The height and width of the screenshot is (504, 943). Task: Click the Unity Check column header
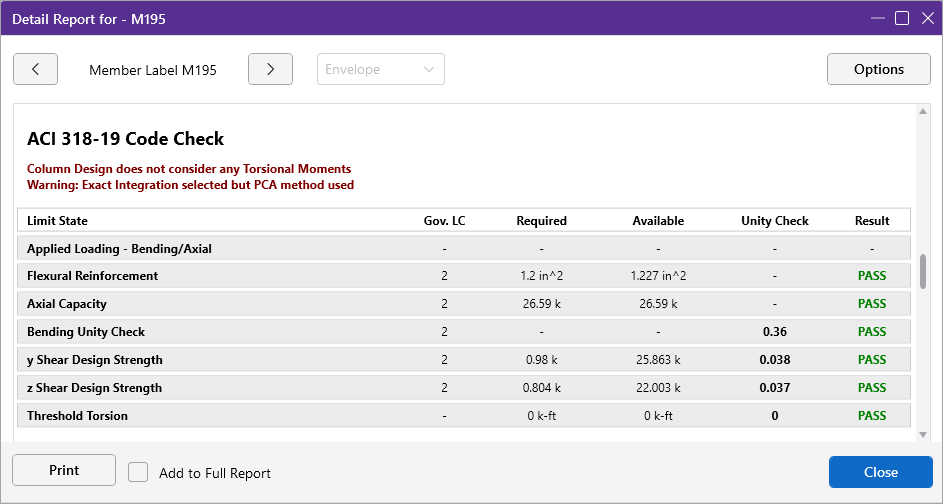click(x=774, y=221)
